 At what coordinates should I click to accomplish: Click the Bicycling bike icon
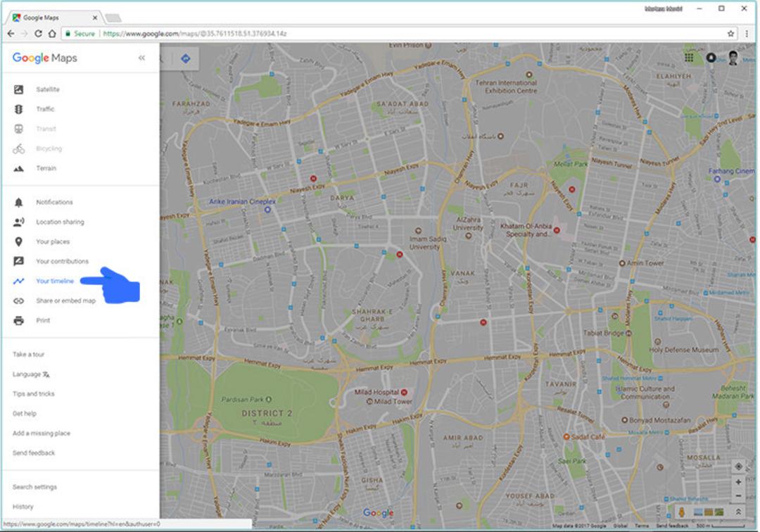pyautogui.click(x=18, y=148)
